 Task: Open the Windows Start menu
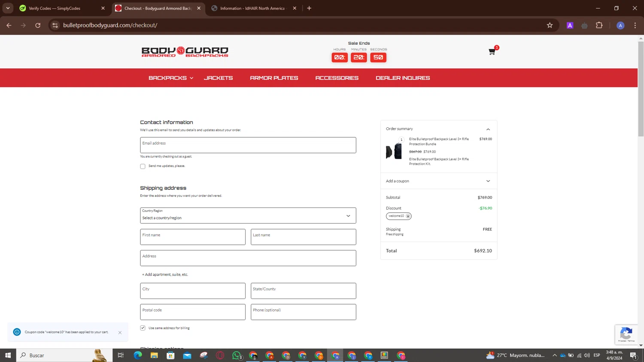8,355
